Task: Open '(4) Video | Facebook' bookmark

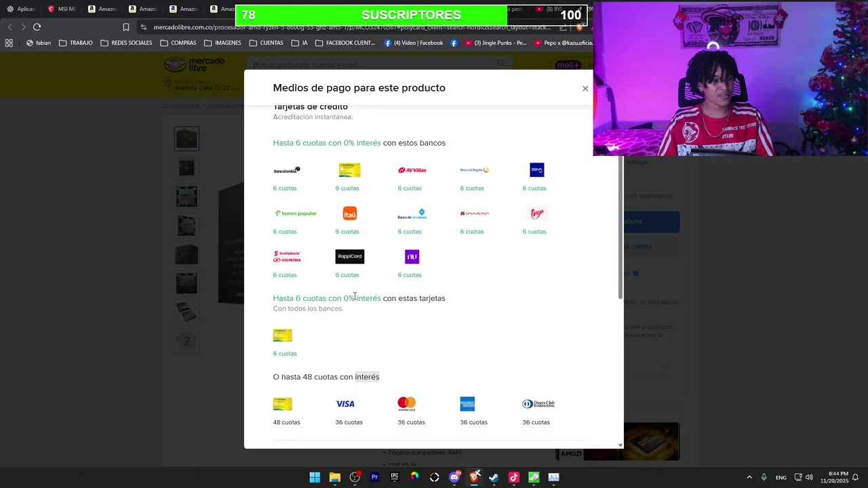Action: [x=414, y=43]
